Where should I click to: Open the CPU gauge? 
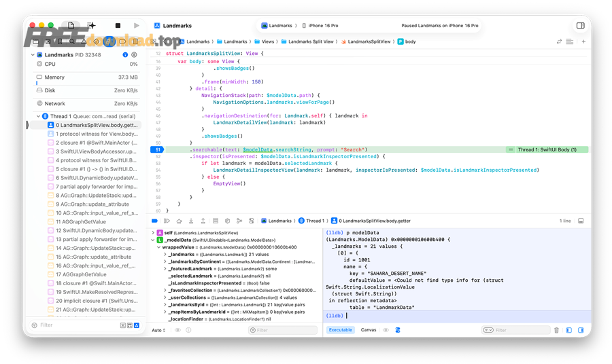(x=86, y=64)
